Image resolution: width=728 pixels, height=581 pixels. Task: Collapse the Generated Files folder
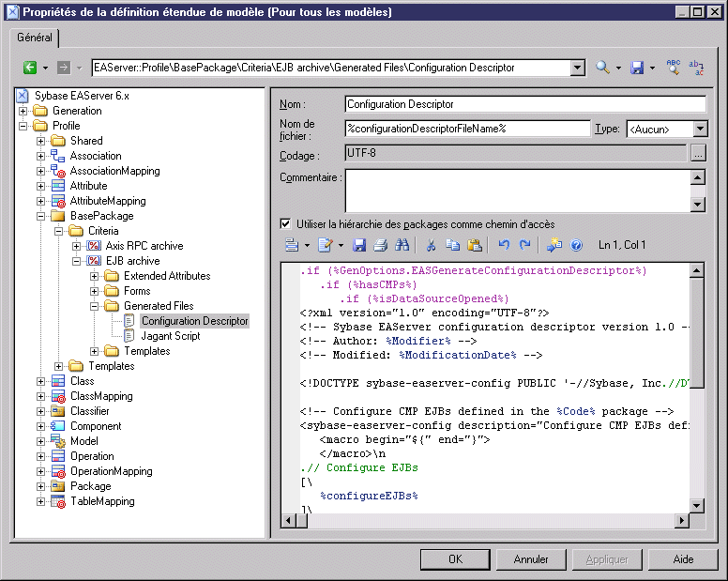[94, 306]
